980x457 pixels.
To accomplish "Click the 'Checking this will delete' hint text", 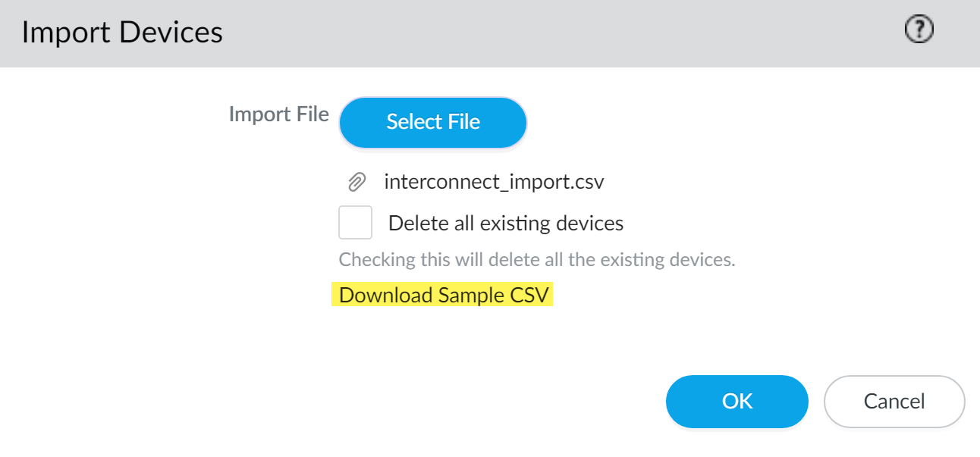I will tap(537, 260).
